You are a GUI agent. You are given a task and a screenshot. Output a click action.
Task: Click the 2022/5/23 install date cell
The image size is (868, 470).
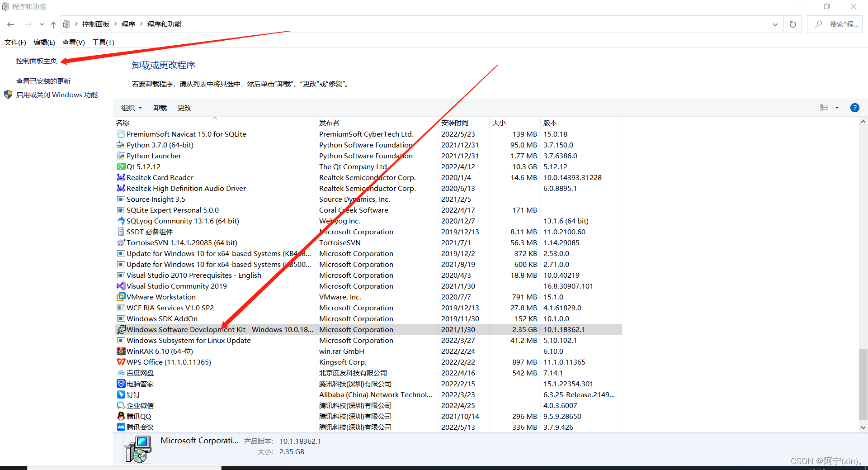point(458,134)
